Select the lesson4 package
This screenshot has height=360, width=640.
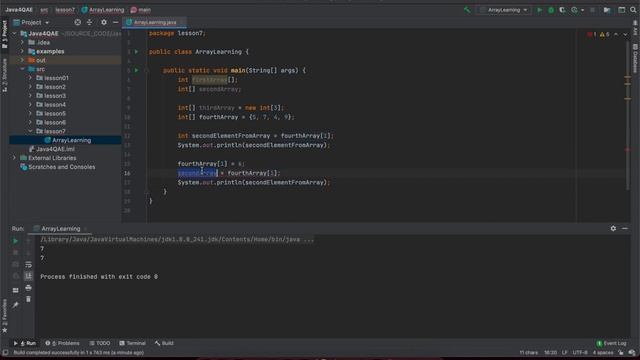[x=55, y=105]
